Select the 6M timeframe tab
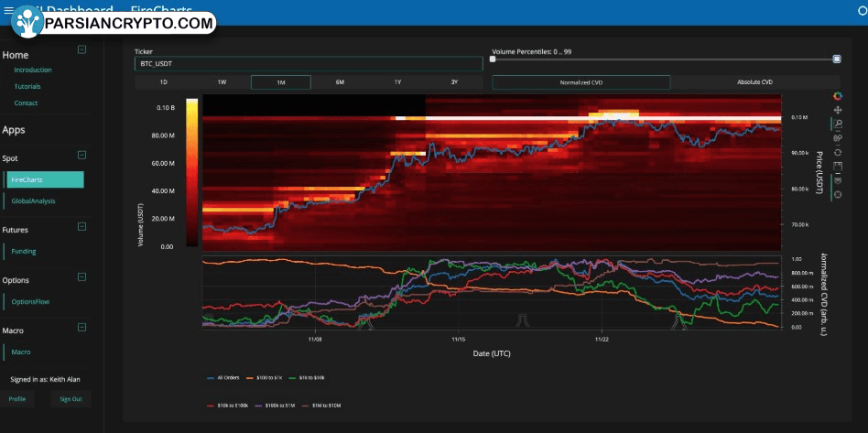 click(x=340, y=82)
